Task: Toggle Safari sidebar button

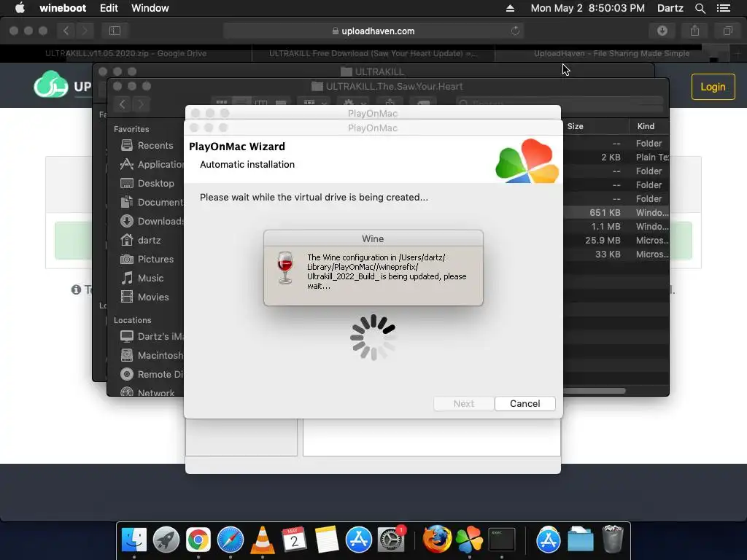Action: pos(115,31)
